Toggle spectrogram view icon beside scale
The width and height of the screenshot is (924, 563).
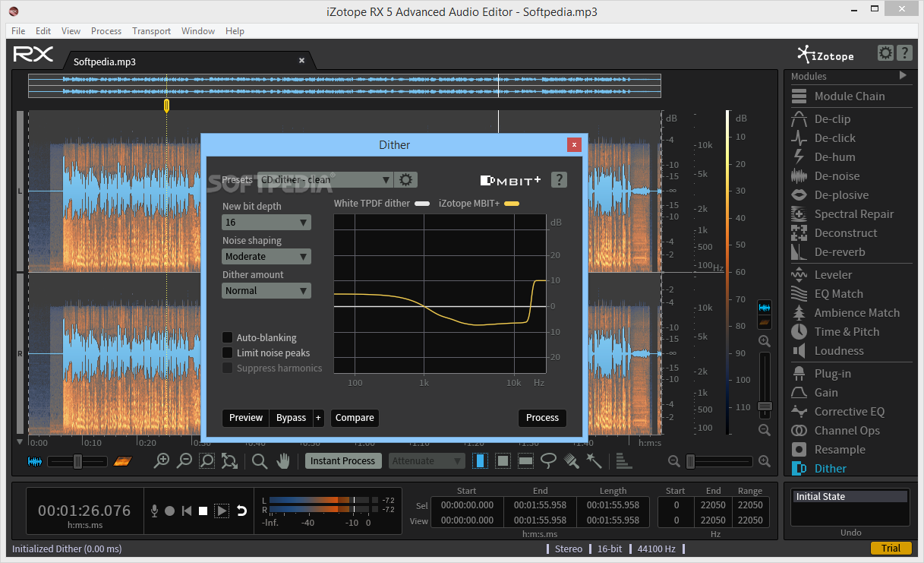[765, 322]
